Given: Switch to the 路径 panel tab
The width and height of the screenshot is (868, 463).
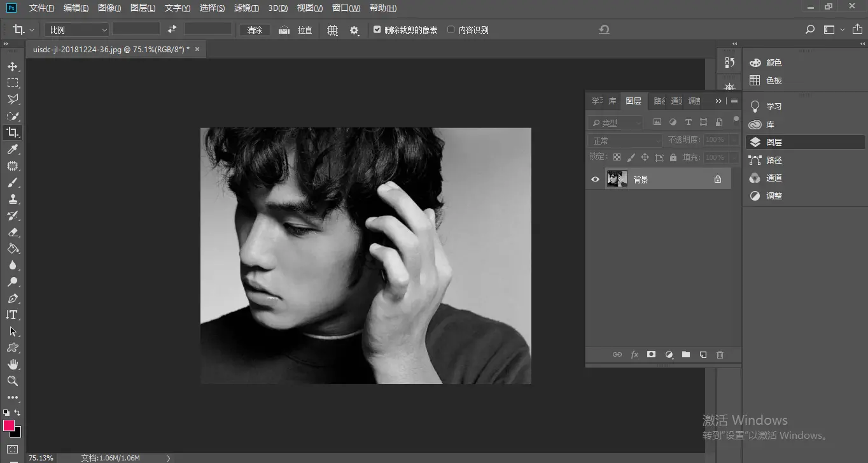Looking at the screenshot, I should (659, 101).
